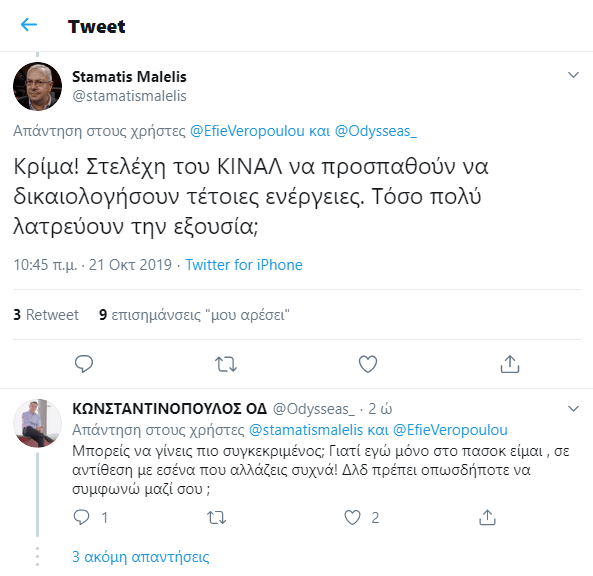Like the @Odysseas_ reply with 2 likes
The image size is (593, 576).
coord(352,517)
